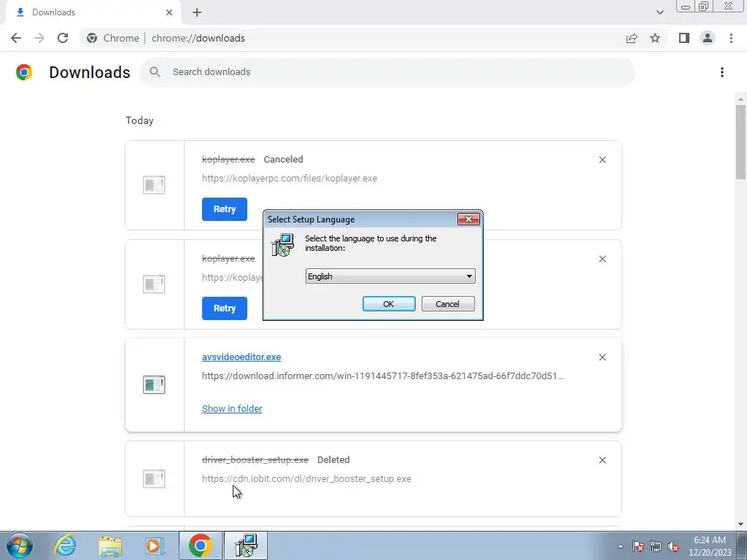This screenshot has height=560, width=747.
Task: Open a new tab
Action: pos(197,12)
